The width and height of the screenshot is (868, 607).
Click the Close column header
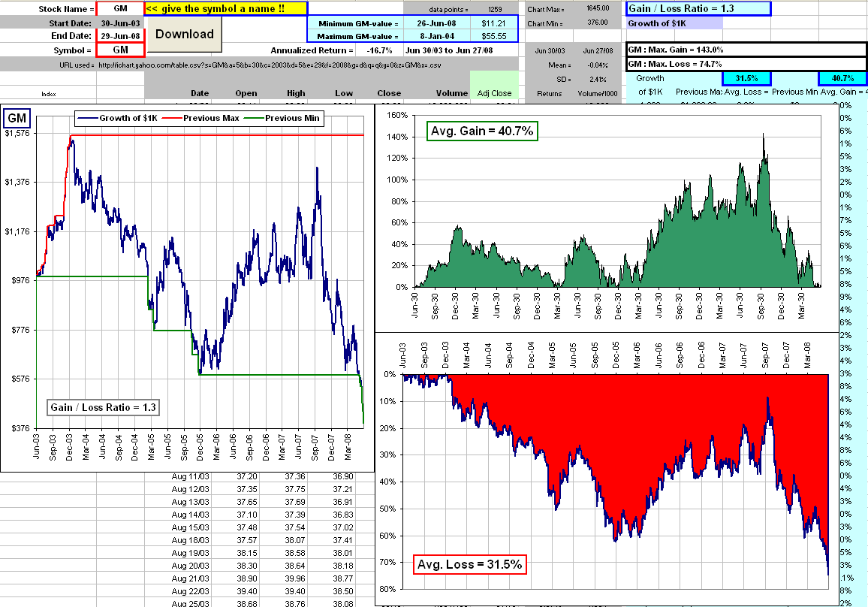pyautogui.click(x=389, y=93)
